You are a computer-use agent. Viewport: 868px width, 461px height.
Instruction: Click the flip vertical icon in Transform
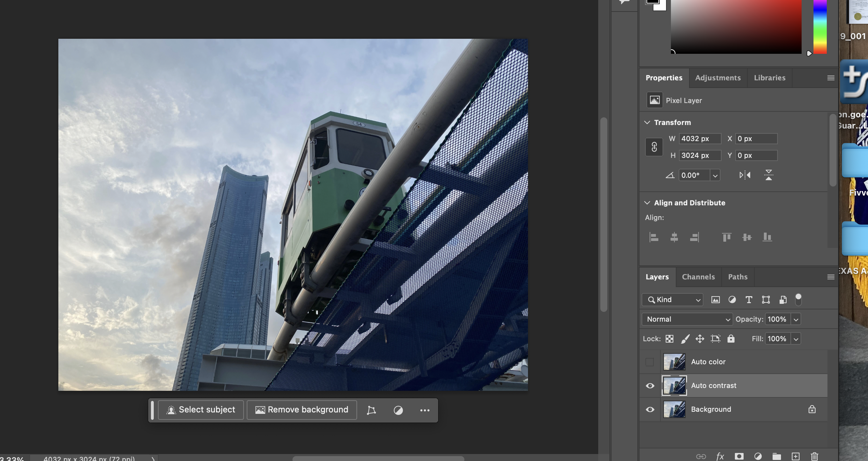point(768,175)
